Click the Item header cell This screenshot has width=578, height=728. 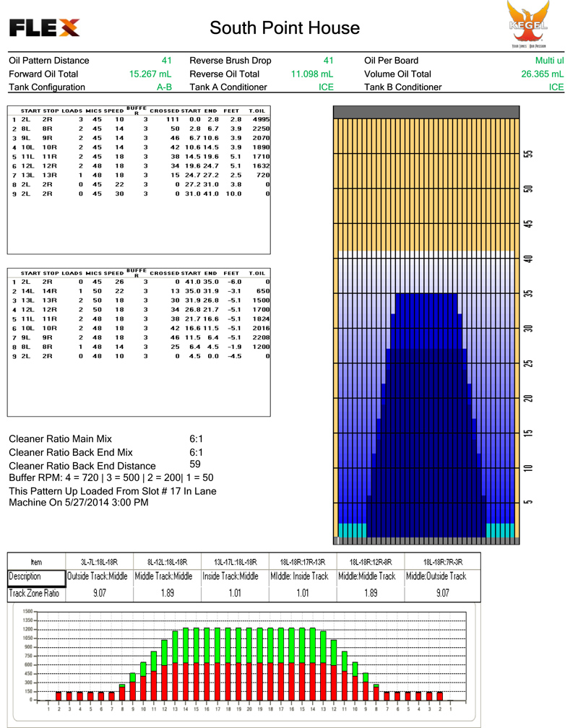point(36,561)
